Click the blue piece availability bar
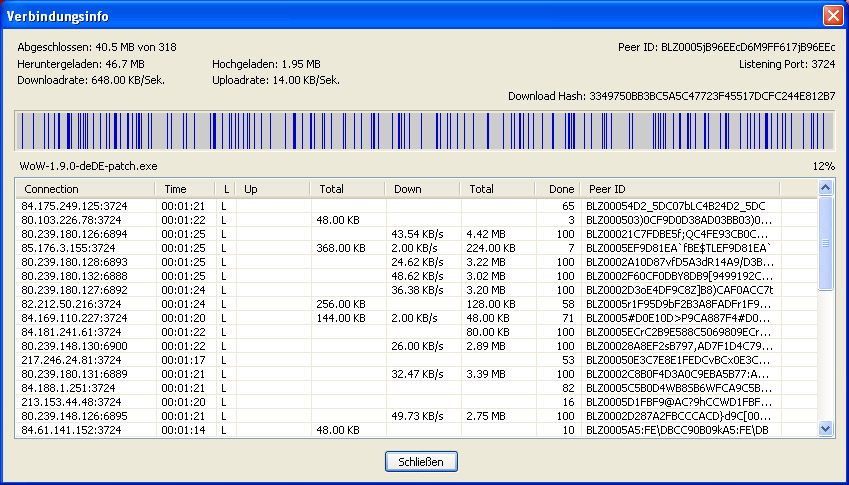This screenshot has width=849, height=485. click(424, 130)
